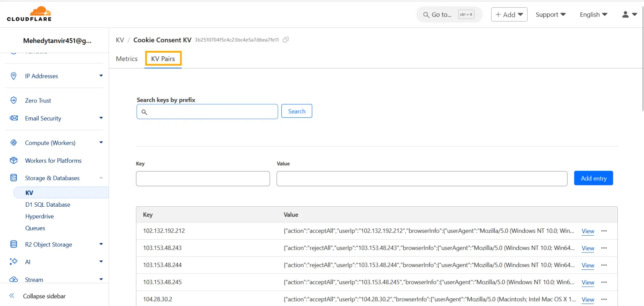The image size is (644, 306).
Task: Expand the Compute (Workers) menu arrow
Action: (101, 142)
